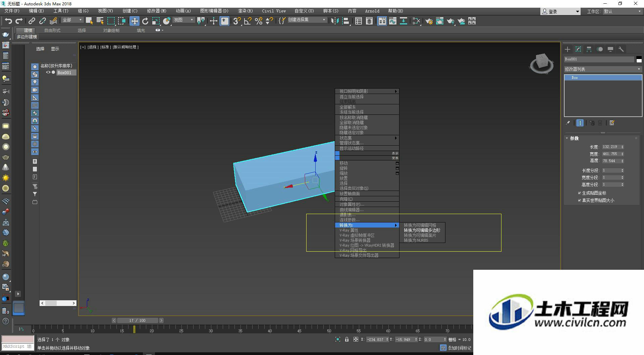Toggle the 3D Snaps button
This screenshot has height=355, width=644.
click(x=237, y=21)
